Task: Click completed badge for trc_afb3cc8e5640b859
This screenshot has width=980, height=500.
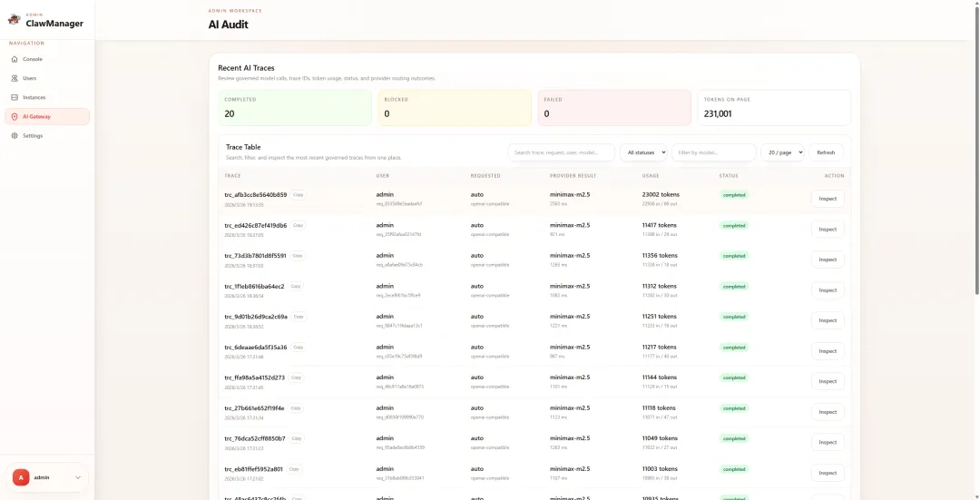Action: [x=734, y=195]
